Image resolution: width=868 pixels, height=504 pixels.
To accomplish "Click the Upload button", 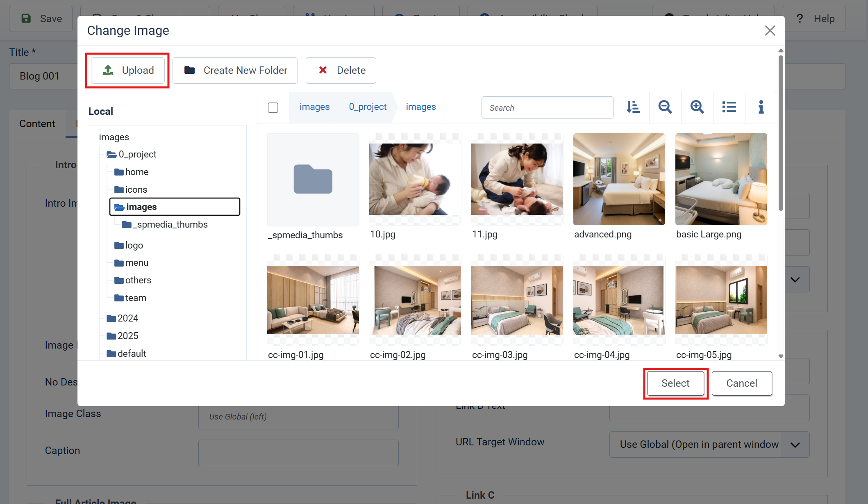I will coord(128,71).
